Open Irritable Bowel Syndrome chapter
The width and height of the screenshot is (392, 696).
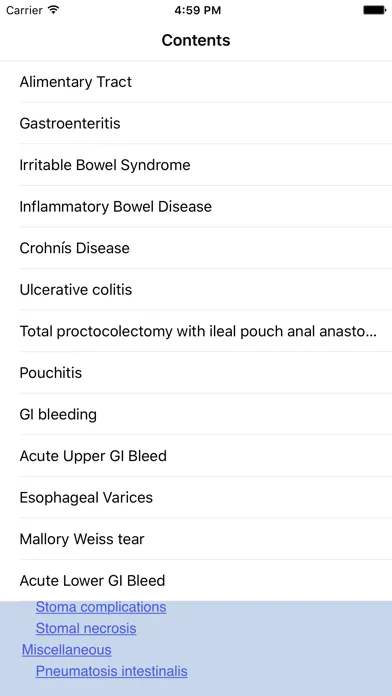click(196, 165)
